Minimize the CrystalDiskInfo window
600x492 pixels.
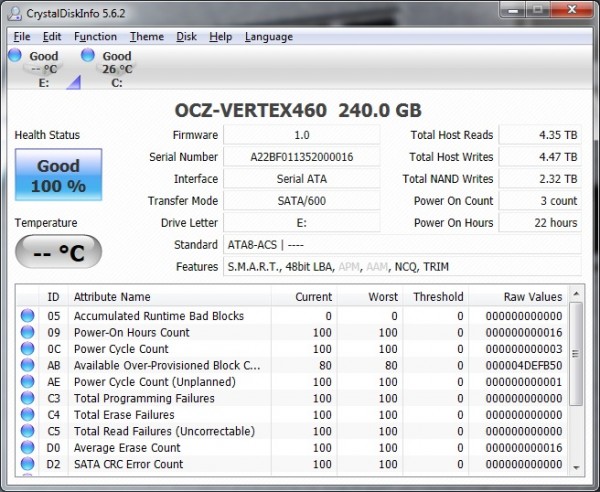point(513,10)
